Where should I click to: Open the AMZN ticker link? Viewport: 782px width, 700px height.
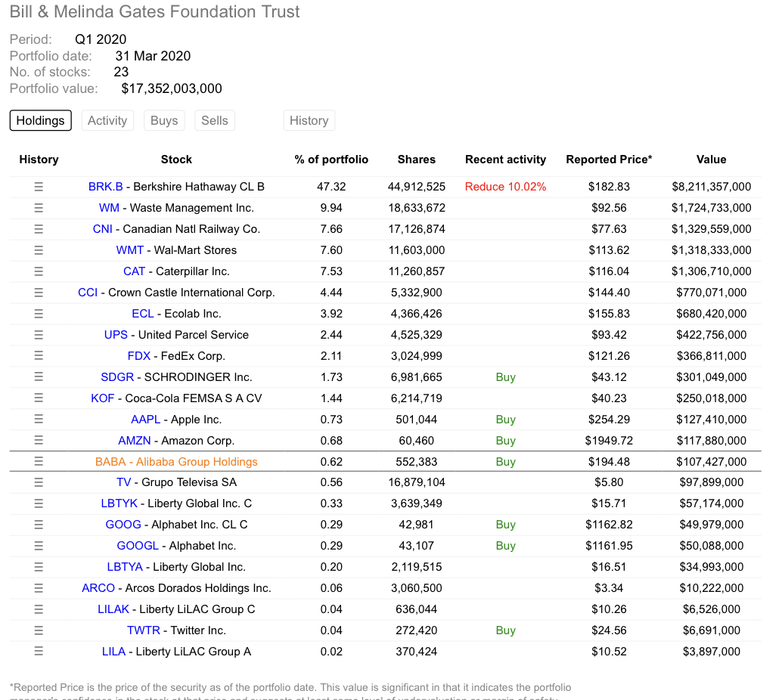click(x=134, y=441)
